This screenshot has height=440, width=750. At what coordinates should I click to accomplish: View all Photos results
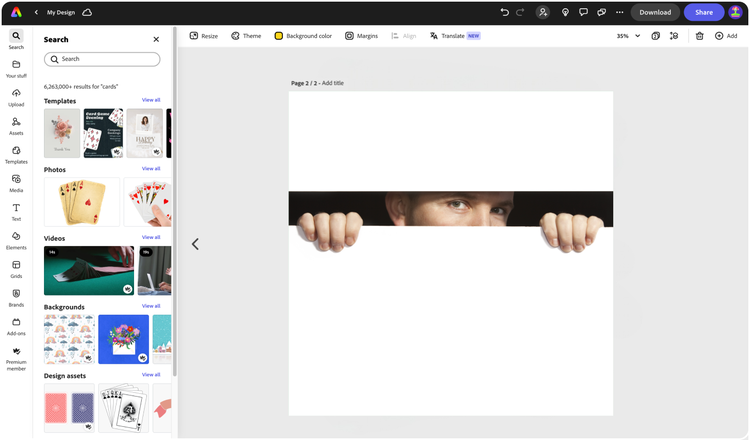click(151, 169)
